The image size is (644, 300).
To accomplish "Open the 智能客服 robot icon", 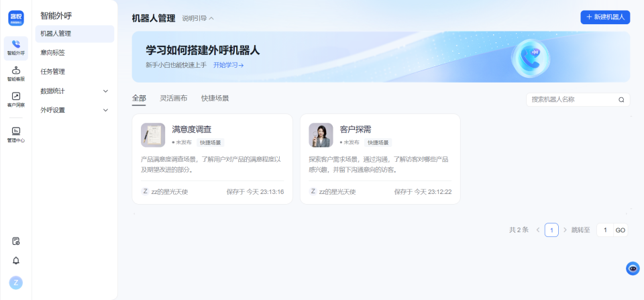I will [x=16, y=72].
